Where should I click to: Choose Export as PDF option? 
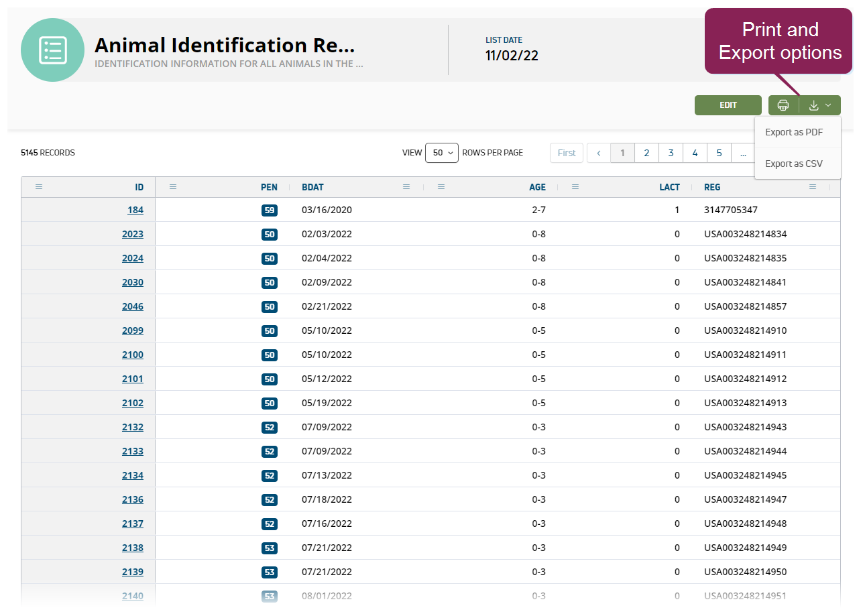click(794, 132)
